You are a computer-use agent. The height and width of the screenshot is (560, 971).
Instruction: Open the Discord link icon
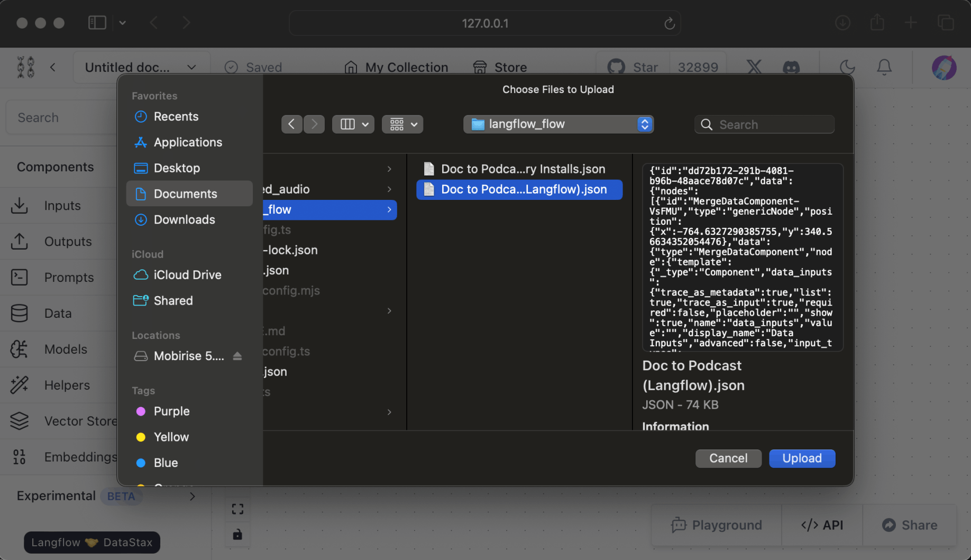coord(791,67)
